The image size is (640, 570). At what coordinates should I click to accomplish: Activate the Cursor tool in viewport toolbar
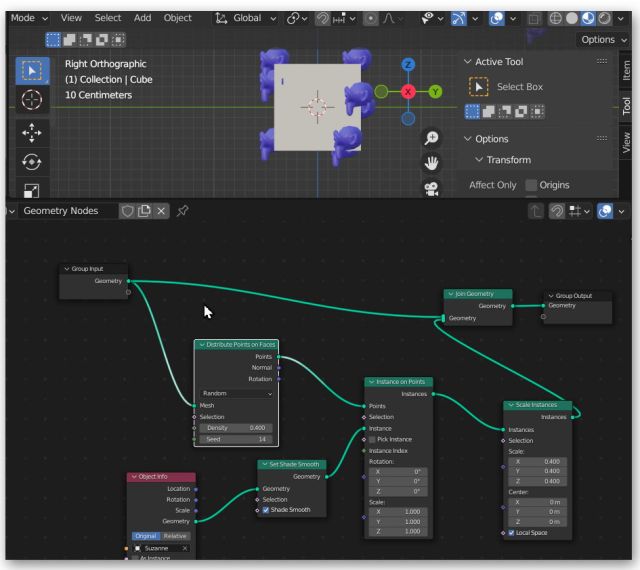click(x=32, y=100)
